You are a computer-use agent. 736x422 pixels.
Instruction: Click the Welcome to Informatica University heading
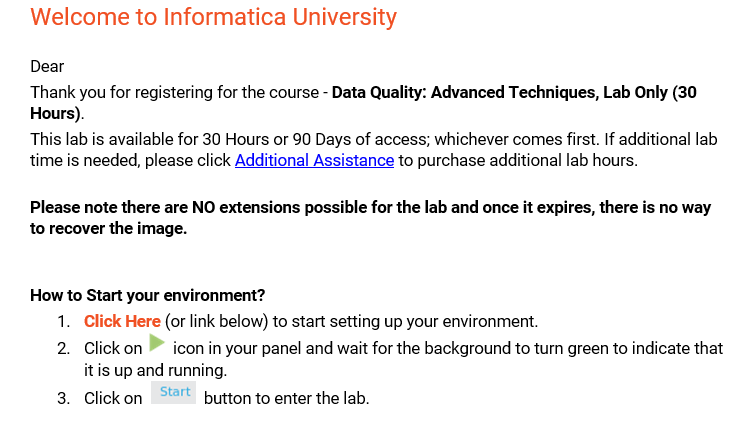tap(213, 17)
